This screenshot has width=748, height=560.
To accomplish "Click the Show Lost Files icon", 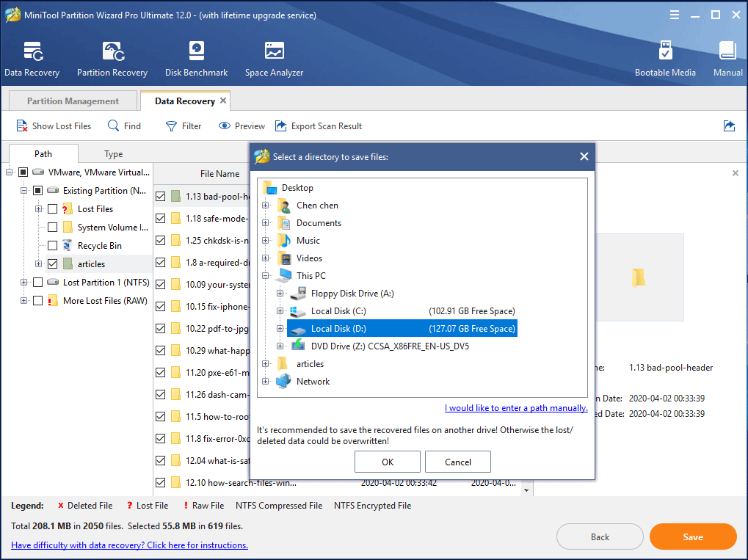I will tap(21, 126).
